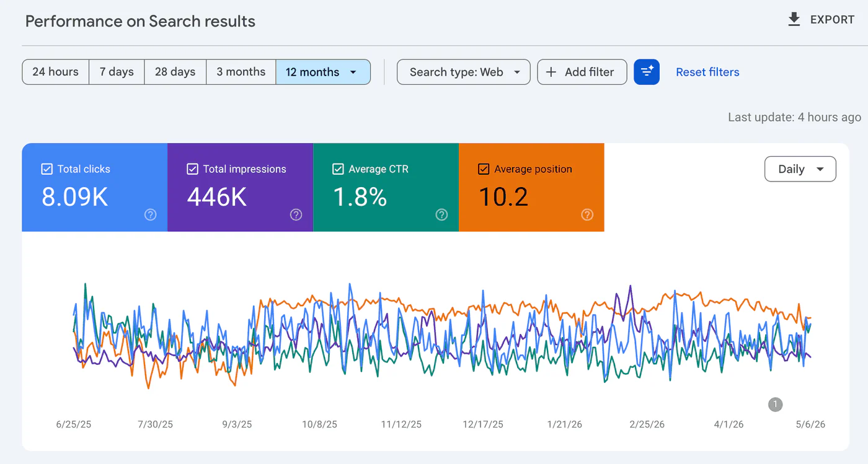The width and height of the screenshot is (868, 464).
Task: Click the 10.2 average position value
Action: tap(503, 197)
